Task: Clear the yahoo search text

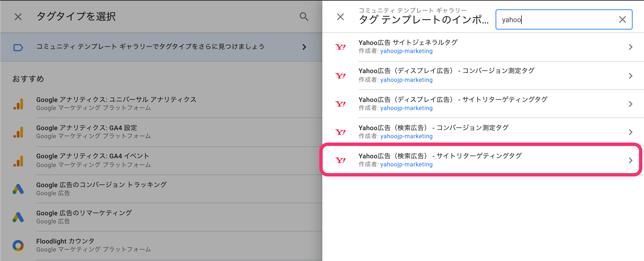Action: coord(622,19)
